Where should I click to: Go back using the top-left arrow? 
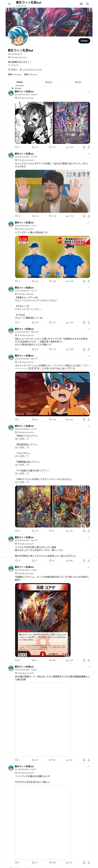pyautogui.click(x=9, y=4)
